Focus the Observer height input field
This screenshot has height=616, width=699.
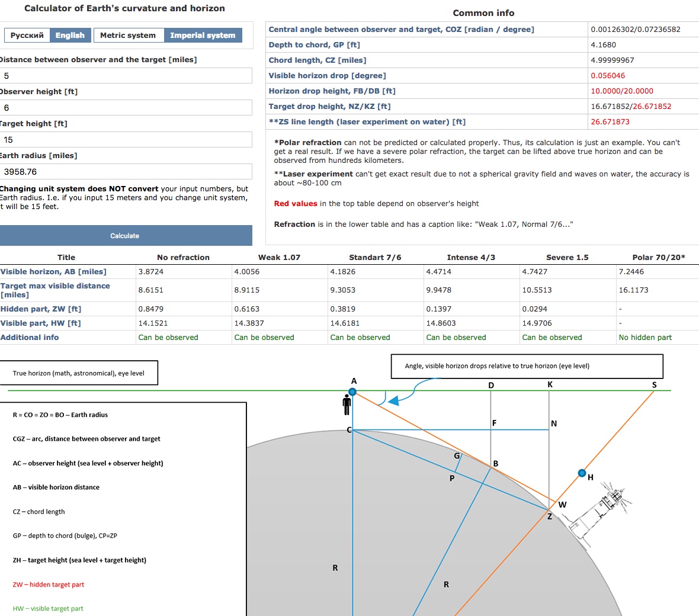(x=126, y=108)
